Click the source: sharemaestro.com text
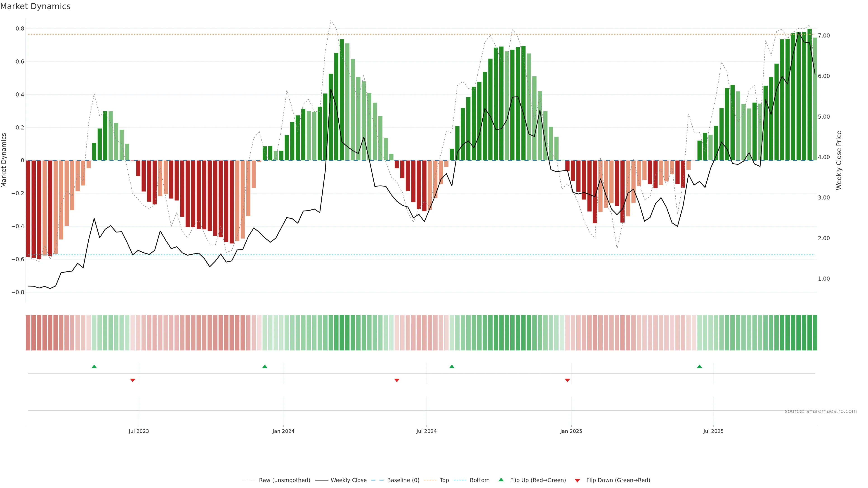Image resolution: width=868 pixels, height=488 pixels. pos(821,411)
